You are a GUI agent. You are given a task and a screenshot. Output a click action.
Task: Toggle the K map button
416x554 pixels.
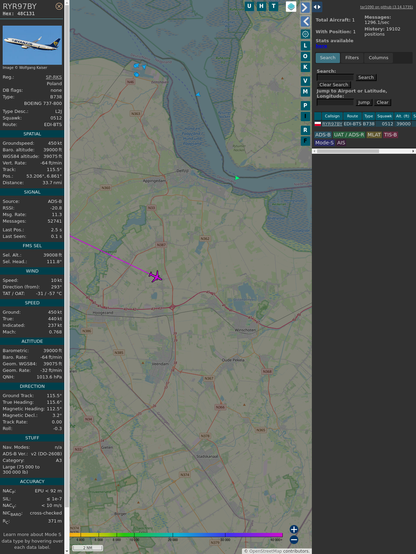(x=305, y=67)
